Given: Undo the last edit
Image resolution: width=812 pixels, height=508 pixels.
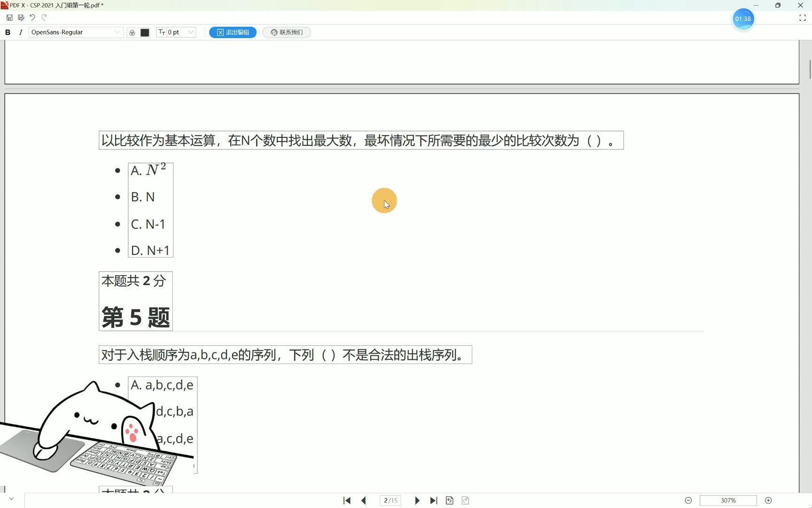Looking at the screenshot, I should pos(32,17).
